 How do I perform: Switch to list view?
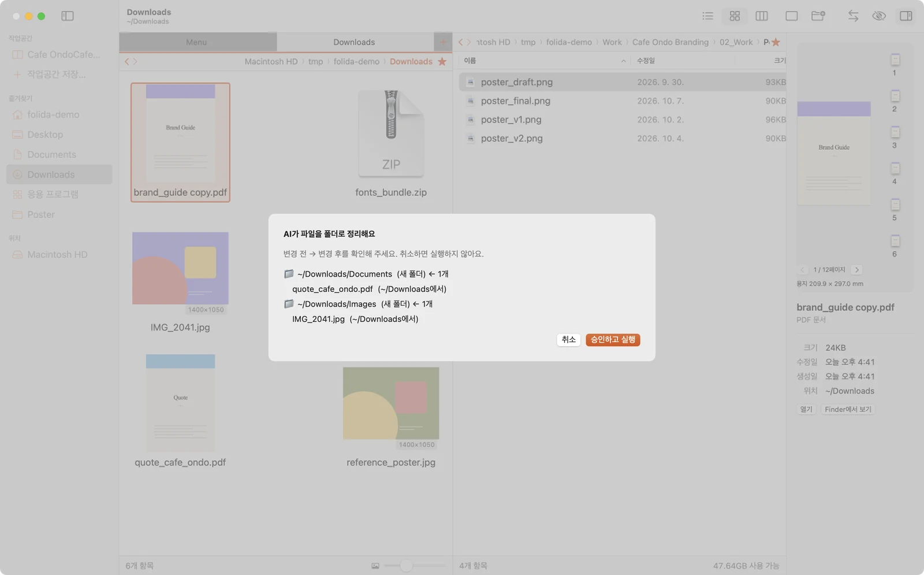click(x=707, y=16)
